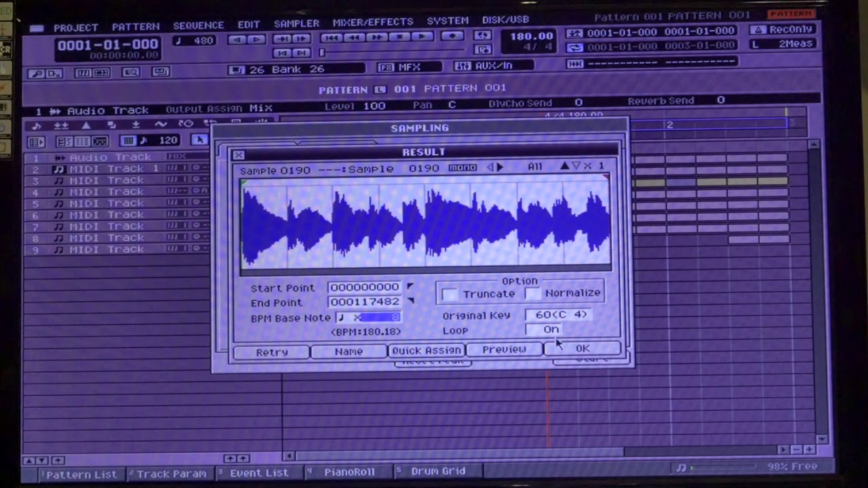868x488 pixels.
Task: Click the grid snap icon beside note 120
Action: (x=128, y=141)
